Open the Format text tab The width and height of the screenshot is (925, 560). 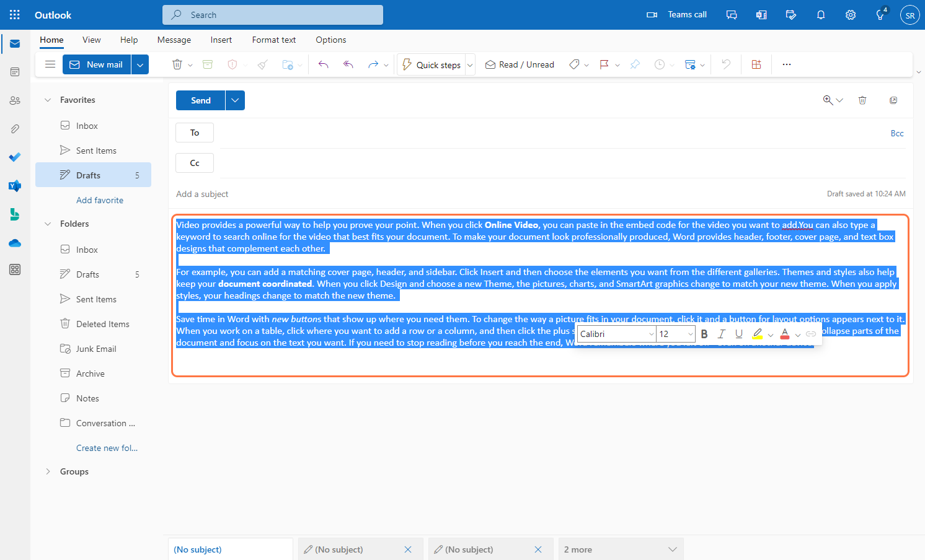tap(274, 40)
